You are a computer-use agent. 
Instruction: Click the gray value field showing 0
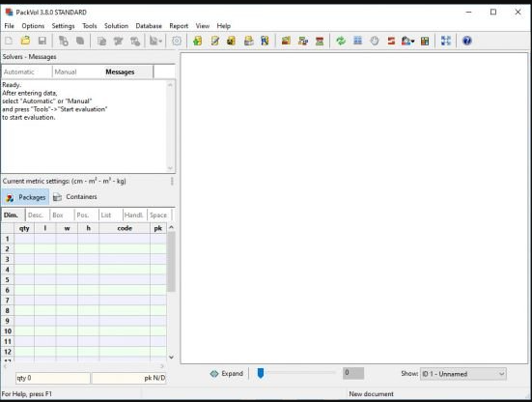coord(353,373)
